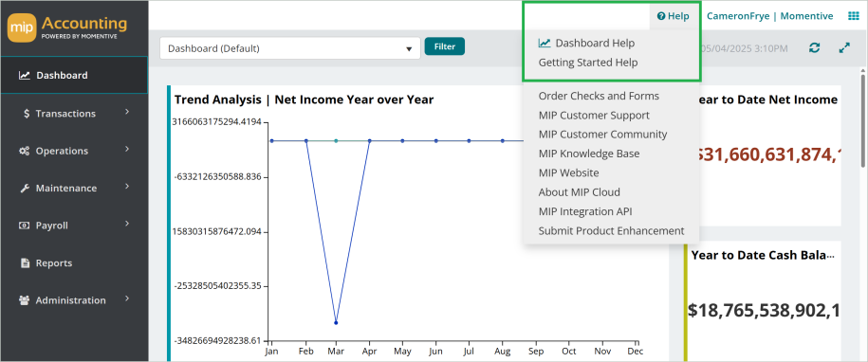Select MIP Customer Community
The width and height of the screenshot is (868, 362).
coord(602,135)
